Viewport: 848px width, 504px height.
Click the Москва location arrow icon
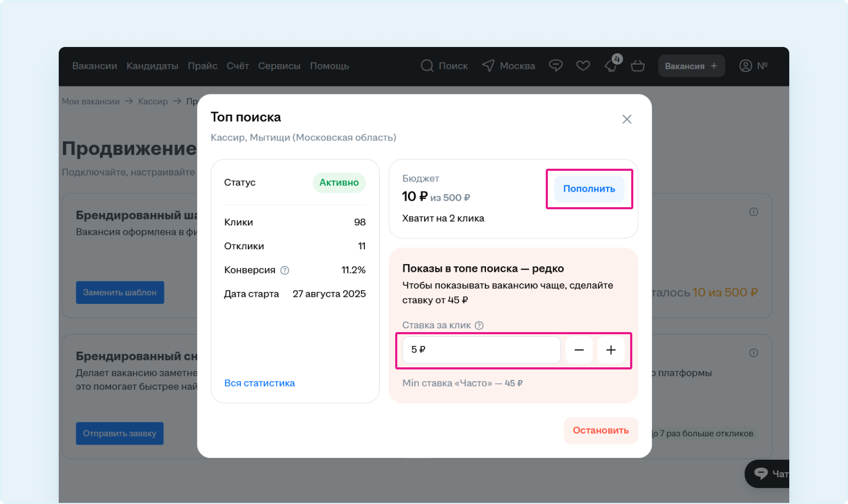click(x=488, y=66)
